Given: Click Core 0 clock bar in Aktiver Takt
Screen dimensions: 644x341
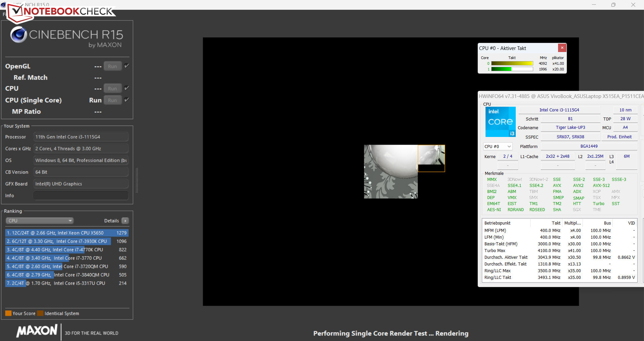Looking at the screenshot, I should pos(512,63).
